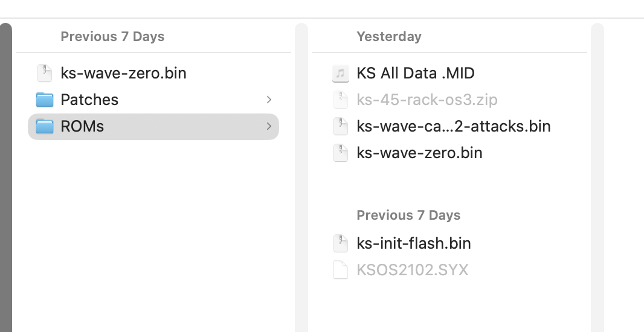Select the dimmed ks-45-rack-os3.zip file name
This screenshot has height=332, width=644.
[x=427, y=100]
